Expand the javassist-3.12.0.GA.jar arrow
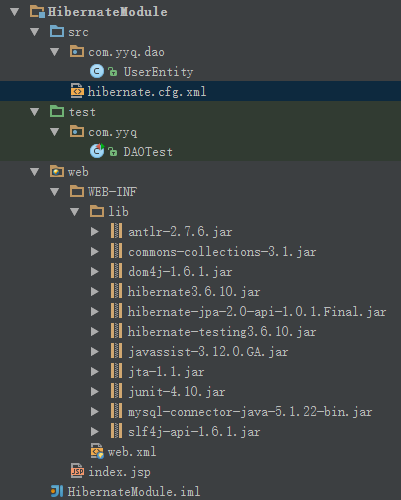Image resolution: width=401 pixels, height=500 pixels. tap(95, 352)
